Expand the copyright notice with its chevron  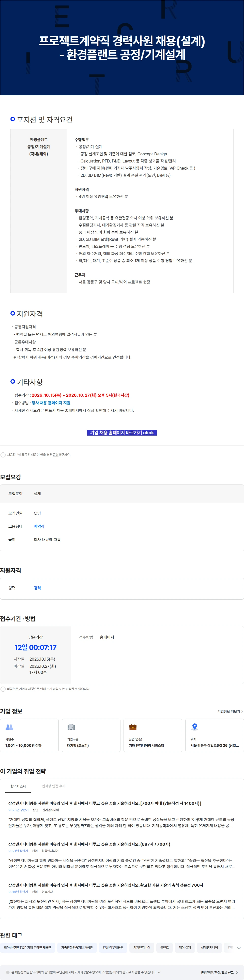[159, 972]
